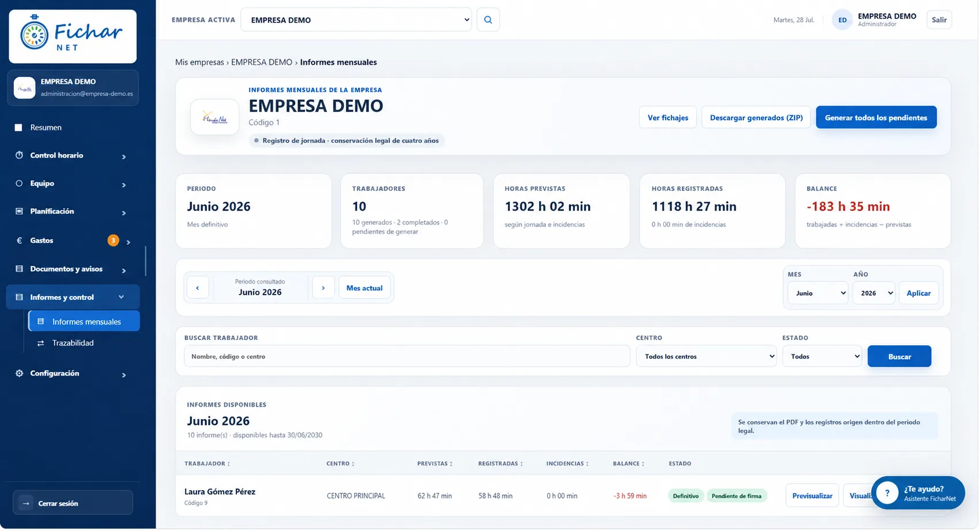
Task: Go to next period arrow
Action: 324,288
